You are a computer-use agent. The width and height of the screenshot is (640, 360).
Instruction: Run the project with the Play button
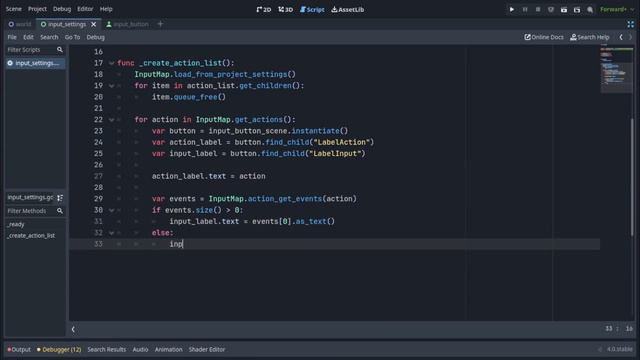[x=511, y=9]
